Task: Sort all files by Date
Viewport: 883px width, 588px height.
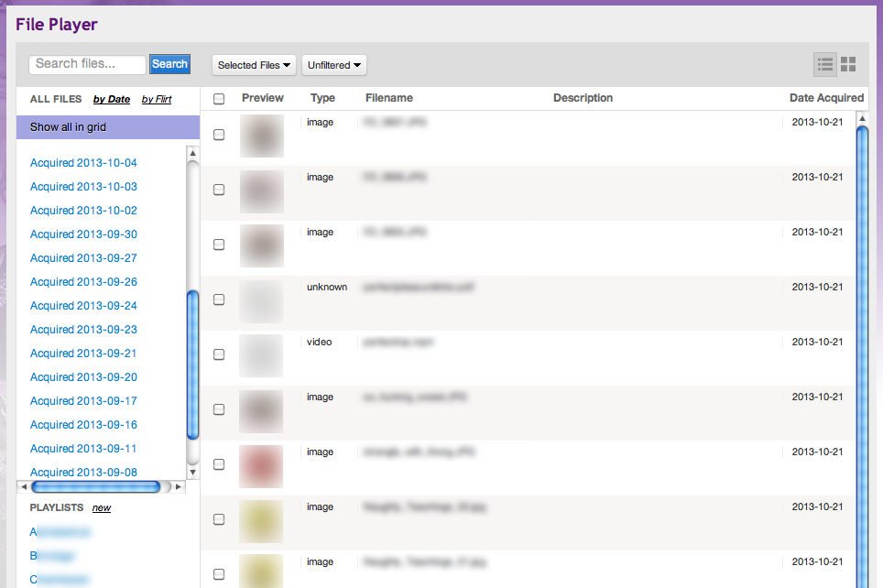Action: (112, 99)
